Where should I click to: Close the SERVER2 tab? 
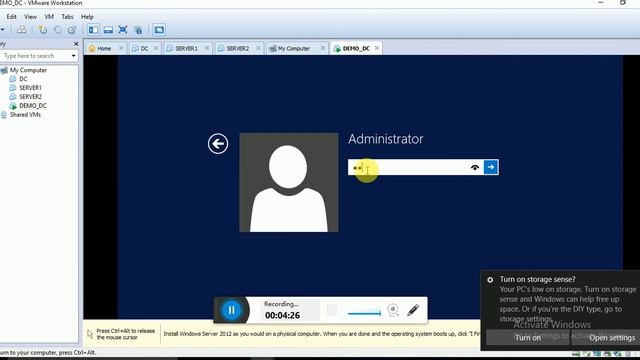click(258, 48)
